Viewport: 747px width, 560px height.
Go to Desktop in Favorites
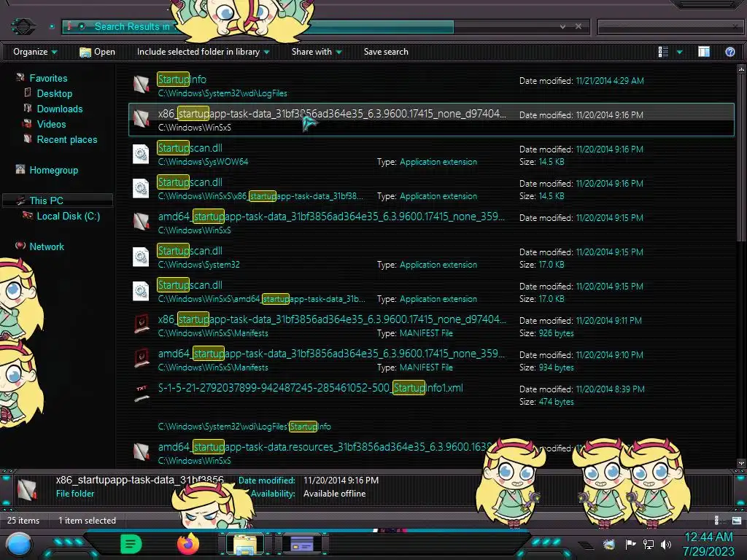[55, 93]
